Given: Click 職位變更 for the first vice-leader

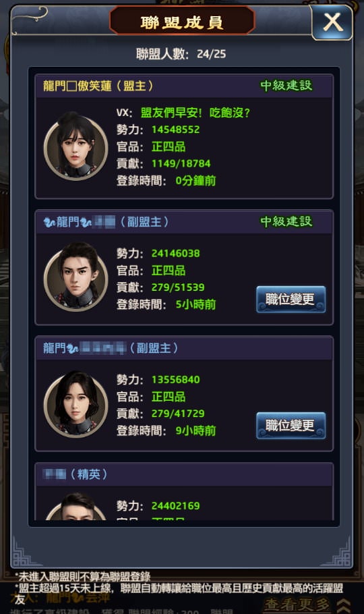Looking at the screenshot, I should pyautogui.click(x=291, y=299).
